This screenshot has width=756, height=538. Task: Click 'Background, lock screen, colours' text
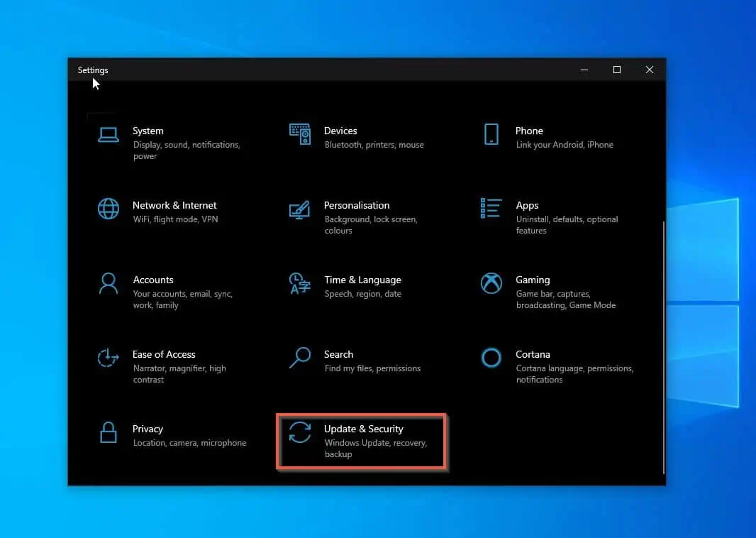pyautogui.click(x=371, y=225)
